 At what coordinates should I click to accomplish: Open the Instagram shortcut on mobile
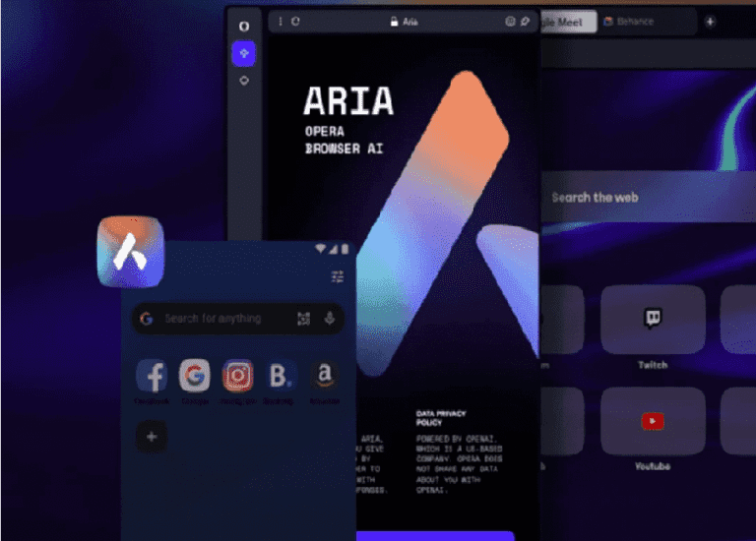(237, 376)
